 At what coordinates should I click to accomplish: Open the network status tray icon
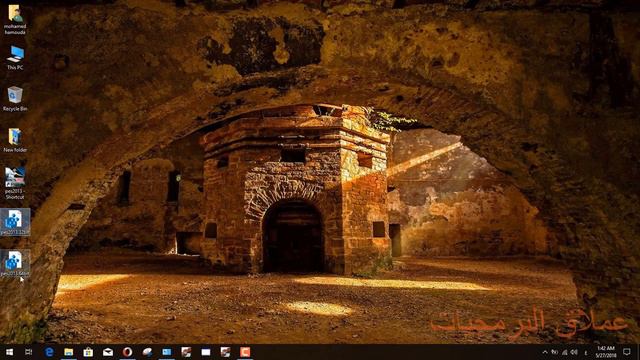coord(564,352)
